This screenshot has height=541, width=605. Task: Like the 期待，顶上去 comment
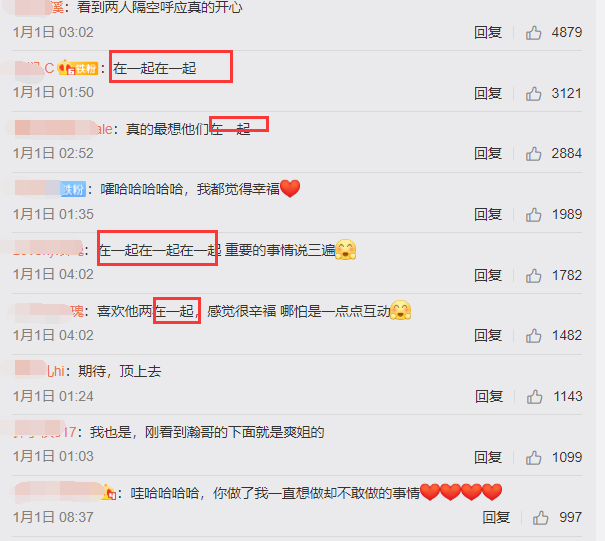[534, 397]
